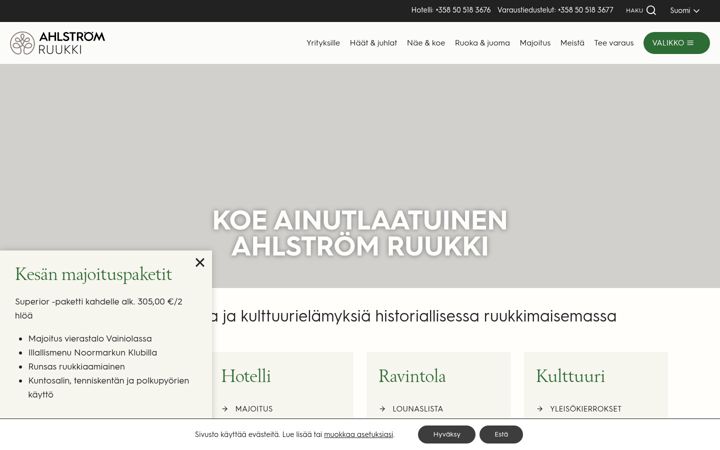Open the VALIKKO menu button
Viewport: 720px width, 450px height.
click(676, 43)
